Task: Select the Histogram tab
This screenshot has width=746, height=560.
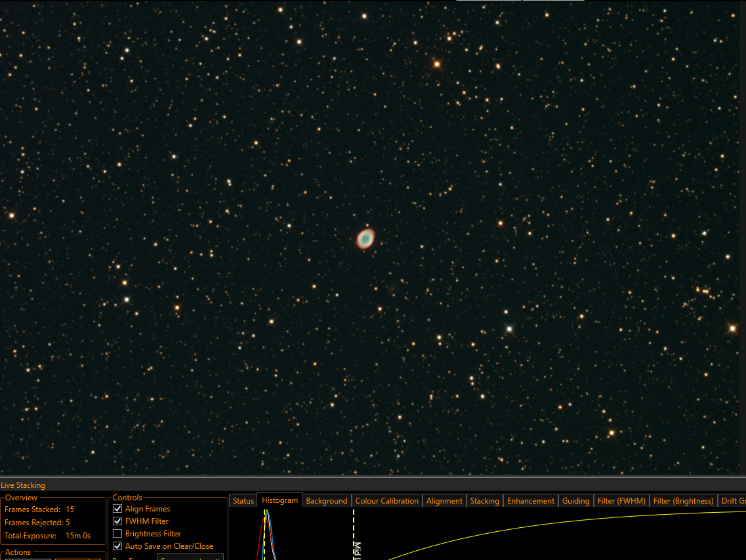Action: (x=280, y=500)
